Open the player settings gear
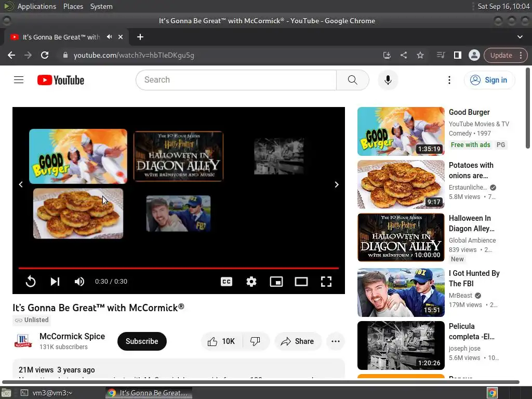Screen dimensions: 532x399 [x=251, y=281]
